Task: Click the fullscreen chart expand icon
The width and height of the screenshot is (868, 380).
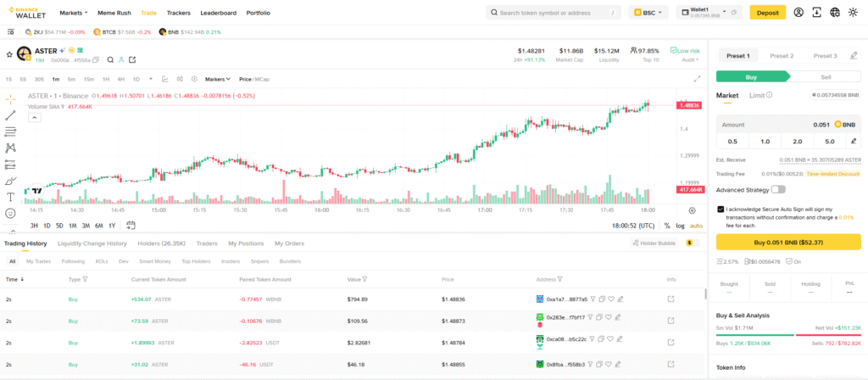Action: [697, 79]
